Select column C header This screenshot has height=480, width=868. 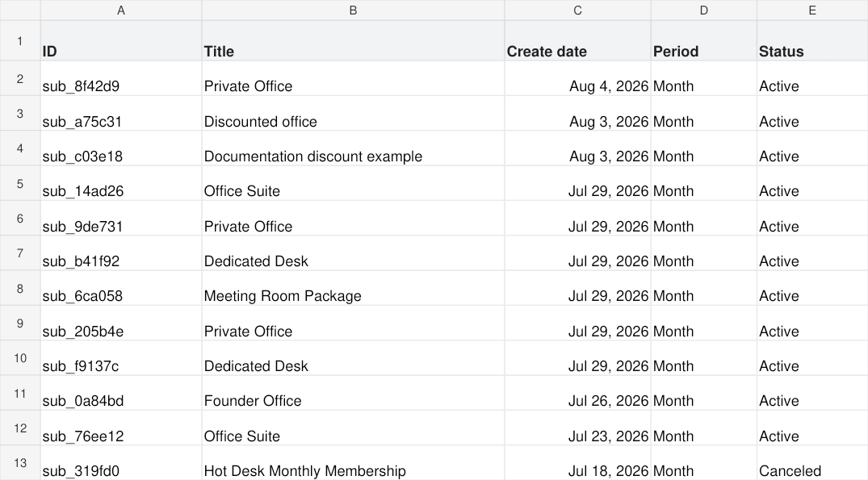577,10
